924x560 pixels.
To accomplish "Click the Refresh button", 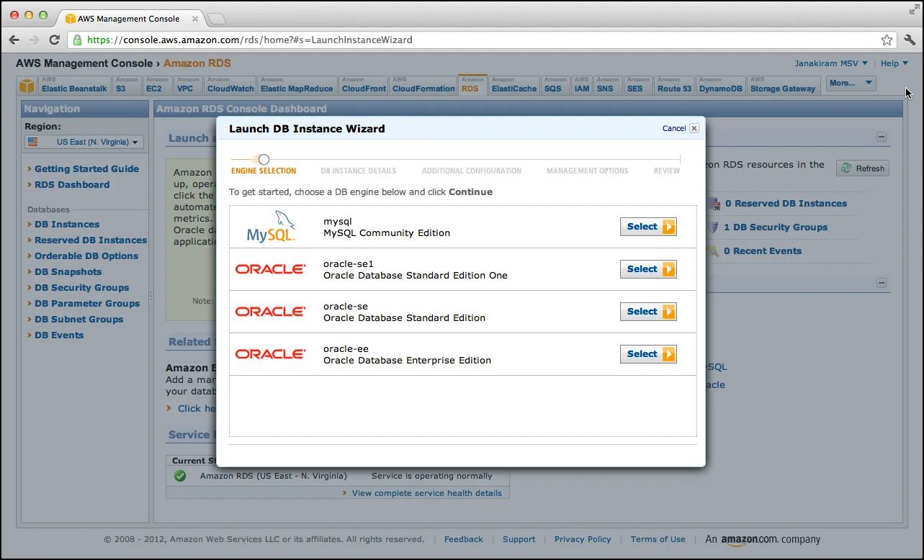I will coord(863,168).
